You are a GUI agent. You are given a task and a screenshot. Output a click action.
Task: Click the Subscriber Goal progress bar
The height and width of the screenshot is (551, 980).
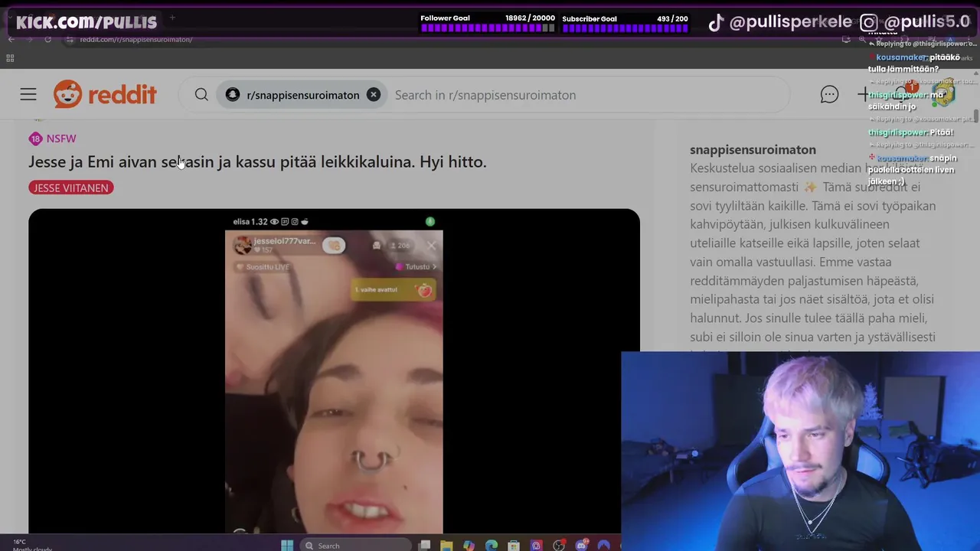[625, 28]
